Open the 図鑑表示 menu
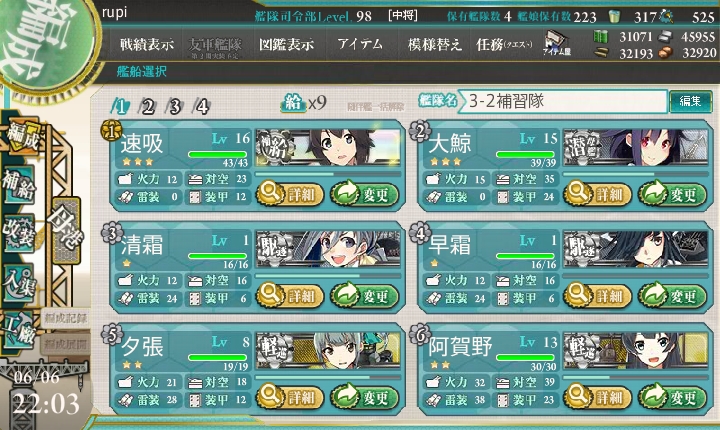The image size is (720, 430). [287, 44]
